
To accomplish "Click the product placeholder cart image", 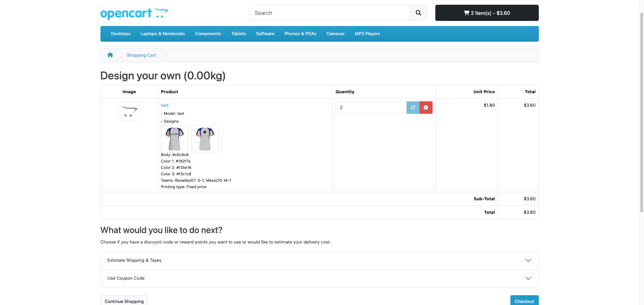I will coord(129,111).
